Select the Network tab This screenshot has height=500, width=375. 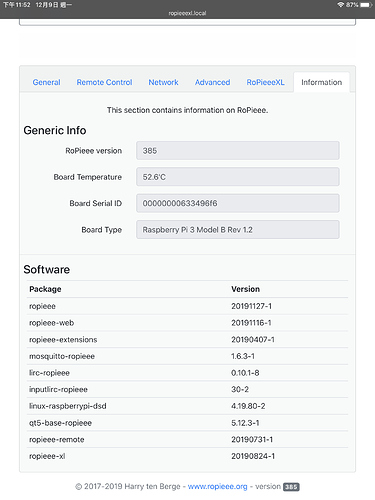pyautogui.click(x=163, y=82)
